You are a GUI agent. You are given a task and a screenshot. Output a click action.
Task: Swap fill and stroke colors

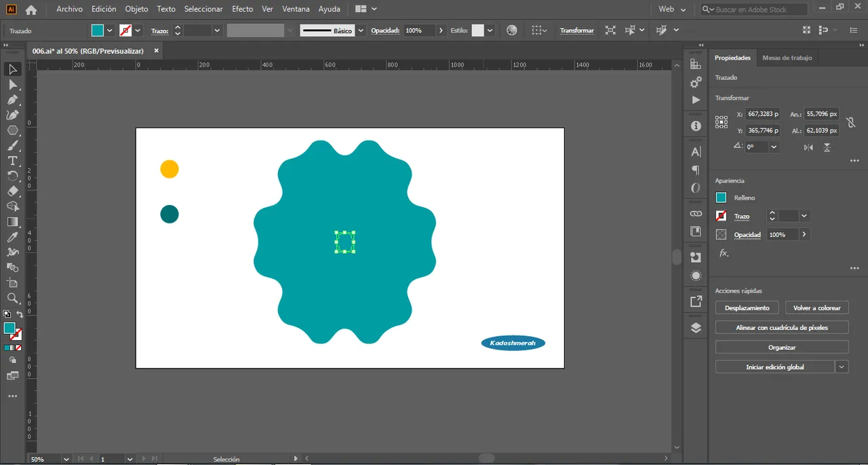point(20,314)
